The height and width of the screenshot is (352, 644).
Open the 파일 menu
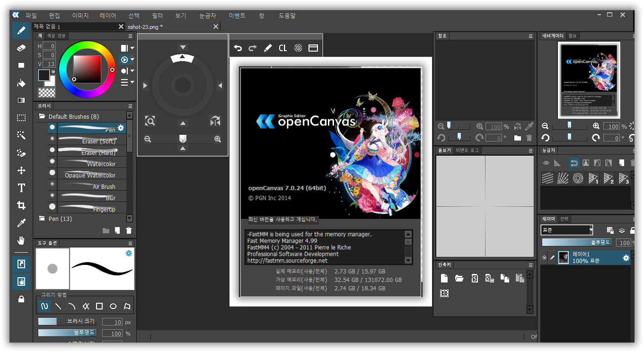(x=31, y=16)
